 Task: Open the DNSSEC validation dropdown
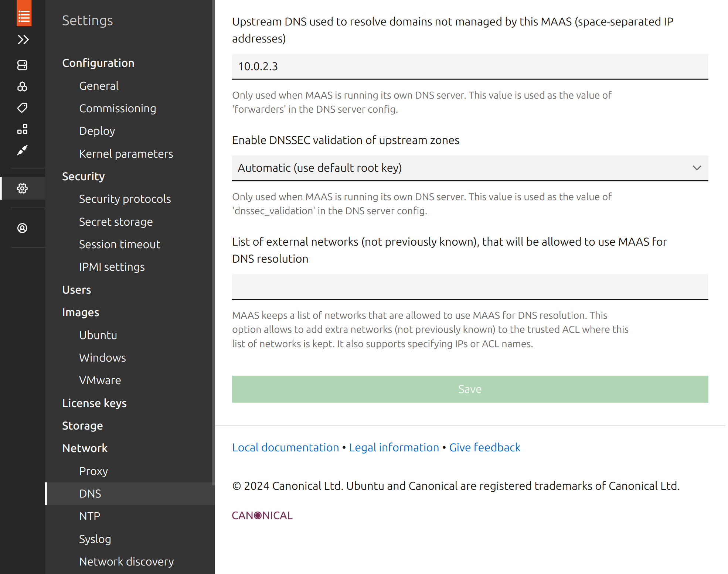(x=470, y=168)
